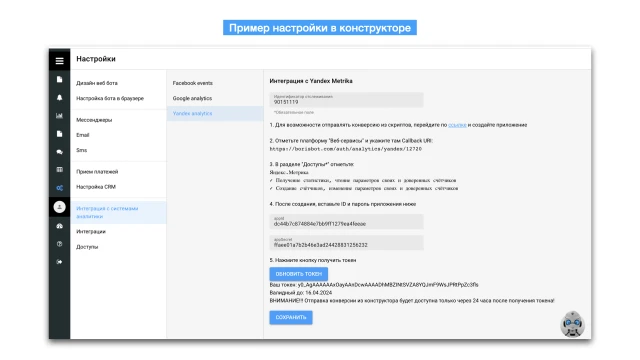Open the hamburger menu icon
Image resolution: width=640 pixels, height=360 pixels.
60,61
